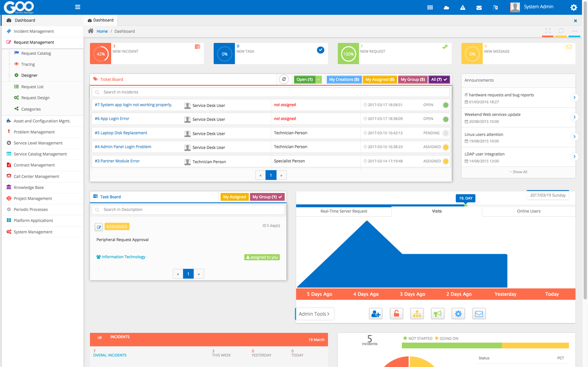Expand IT hardware requests announcement arrow
Image resolution: width=588 pixels, height=367 pixels.
pos(574,98)
